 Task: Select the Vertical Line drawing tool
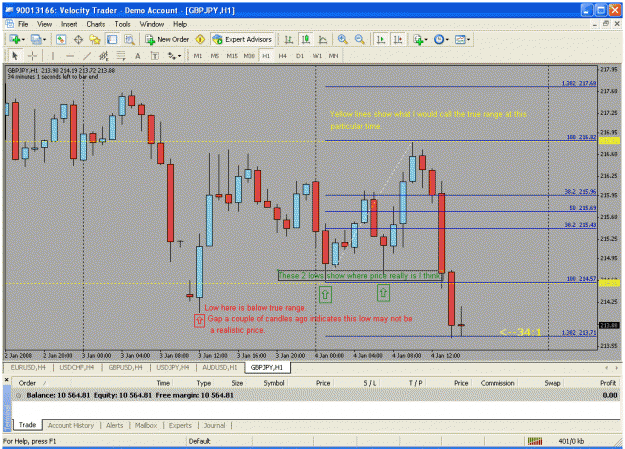53,56
